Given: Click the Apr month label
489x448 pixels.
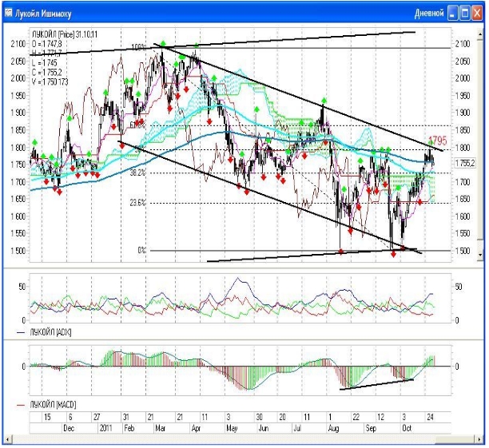Looking at the screenshot, I should (196, 428).
